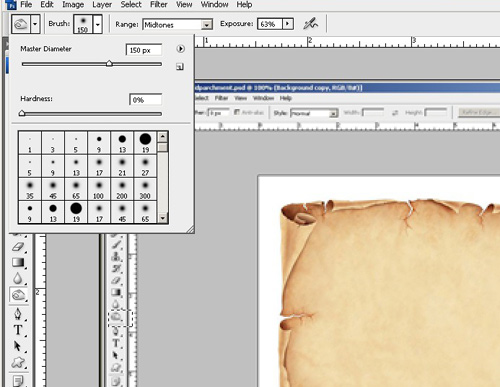
Task: Click the brush preview showing 150
Action: click(x=83, y=24)
